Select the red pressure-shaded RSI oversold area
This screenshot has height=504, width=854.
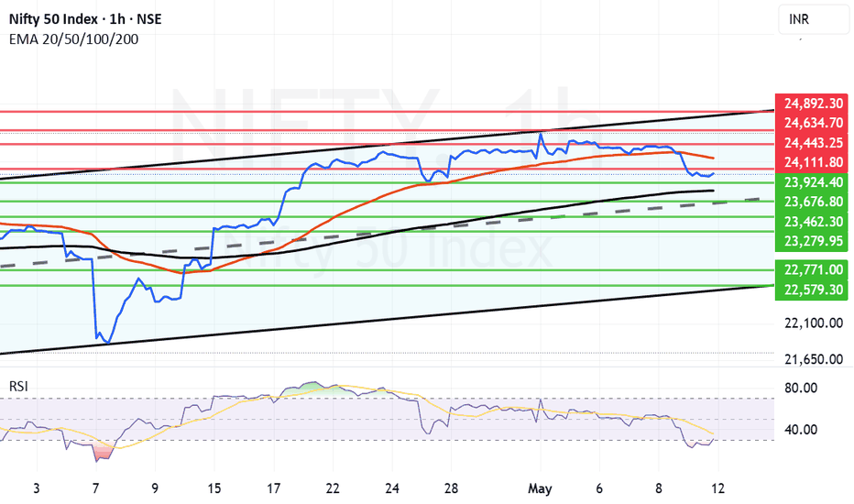(x=103, y=452)
